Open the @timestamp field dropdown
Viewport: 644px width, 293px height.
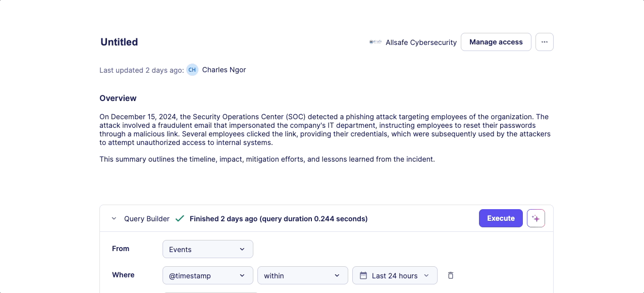tap(207, 275)
